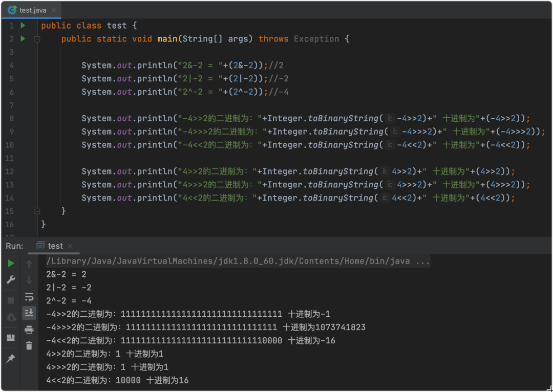Collapse the main method fold marker
Image resolution: width=553 pixels, height=392 pixels.
(37, 39)
